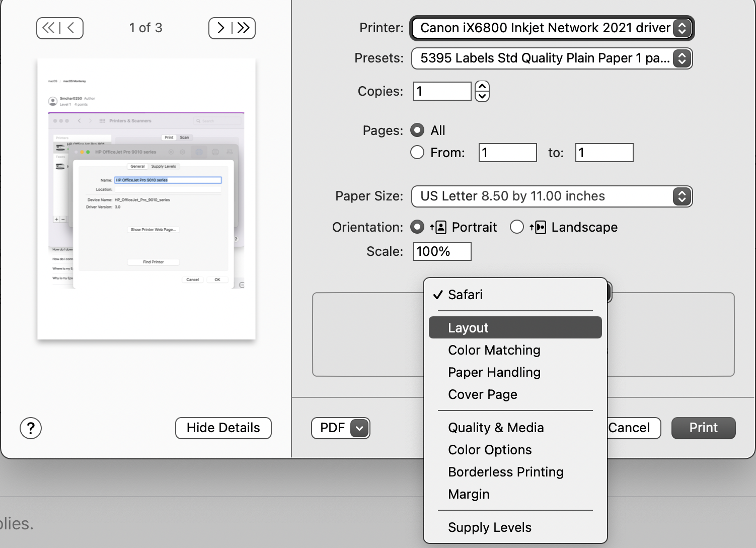Choose Landscape orientation
The height and width of the screenshot is (548, 756).
coord(517,227)
